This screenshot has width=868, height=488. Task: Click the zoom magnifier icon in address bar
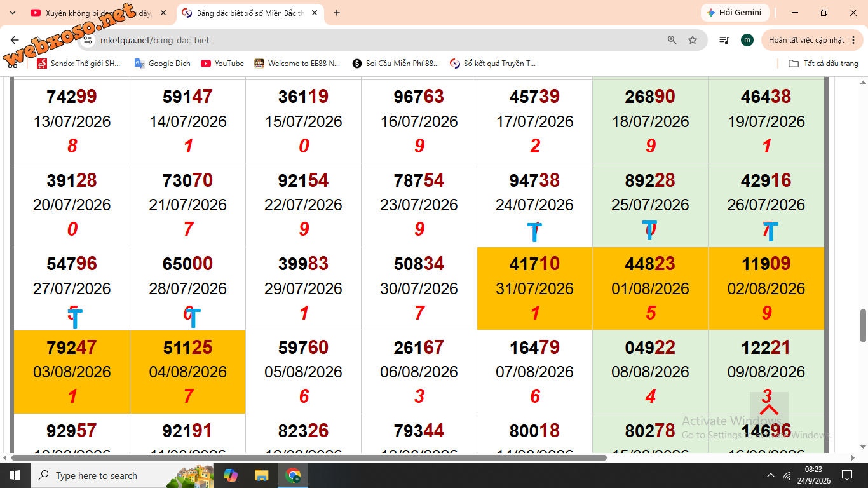pos(672,40)
